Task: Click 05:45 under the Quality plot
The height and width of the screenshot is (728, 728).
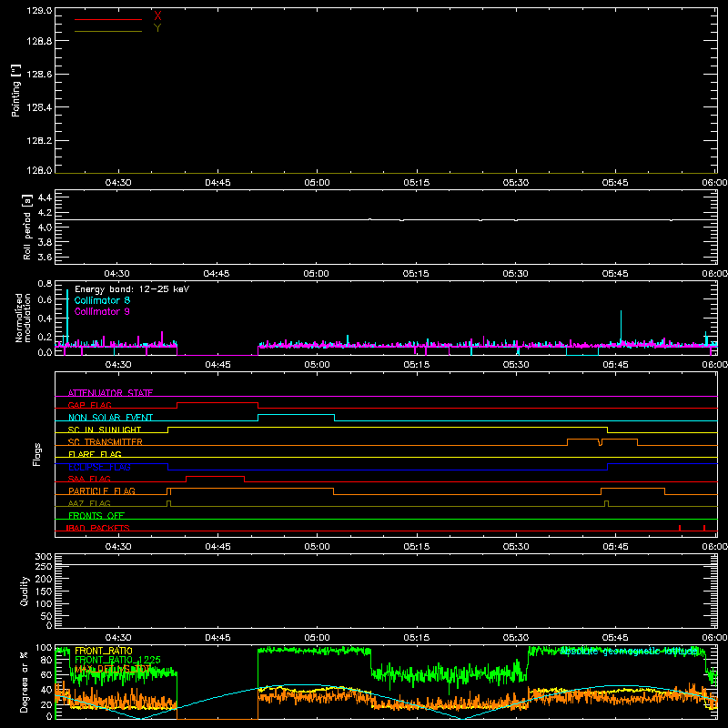Action: (615, 638)
